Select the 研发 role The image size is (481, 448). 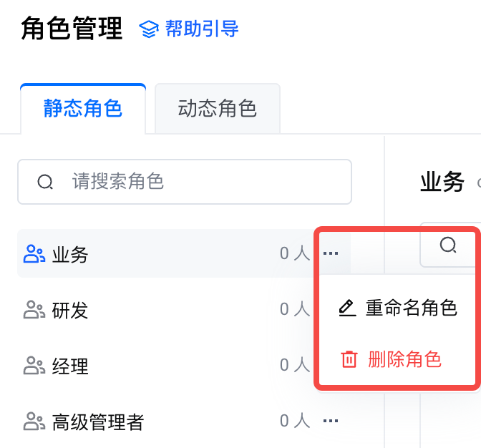pyautogui.click(x=70, y=310)
